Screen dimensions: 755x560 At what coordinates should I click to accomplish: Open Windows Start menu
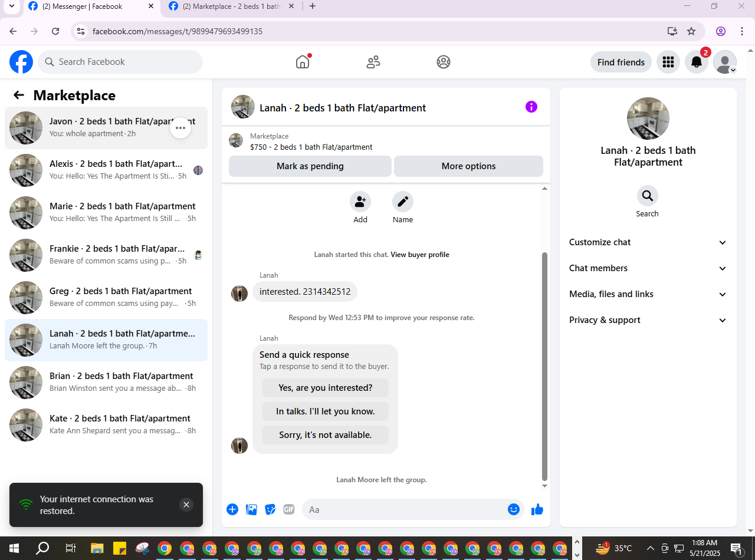tap(14, 548)
